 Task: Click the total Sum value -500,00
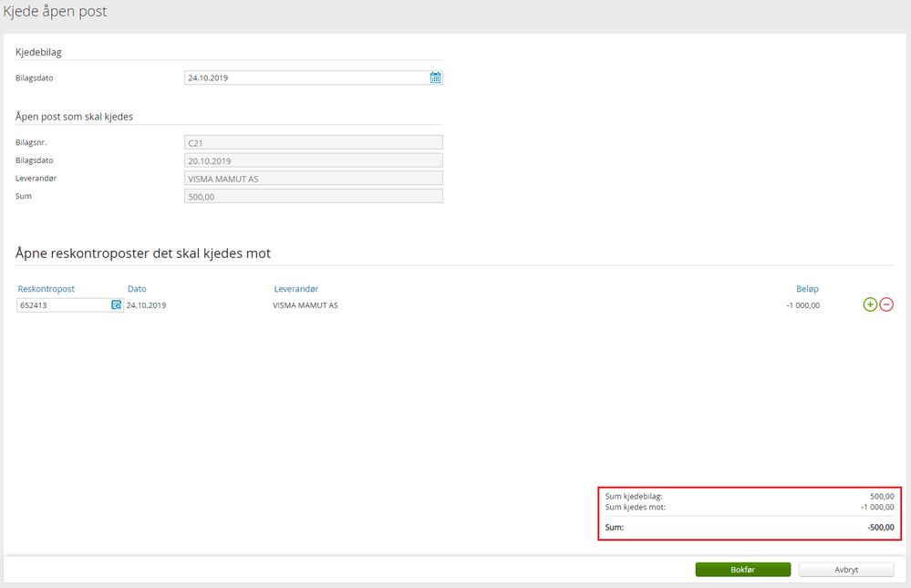click(881, 528)
